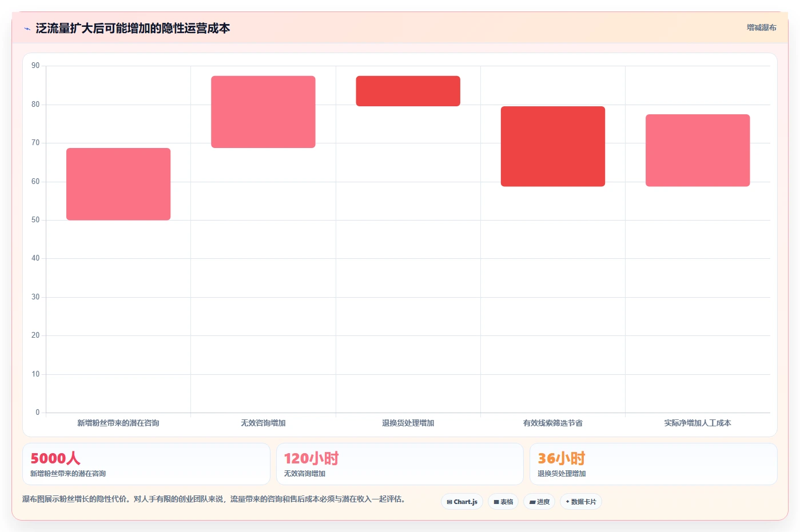Viewport: 800px width, 532px height.
Task: Click the chart title 泛流量扩大后可能增加的隐性运营成本
Action: (x=133, y=29)
